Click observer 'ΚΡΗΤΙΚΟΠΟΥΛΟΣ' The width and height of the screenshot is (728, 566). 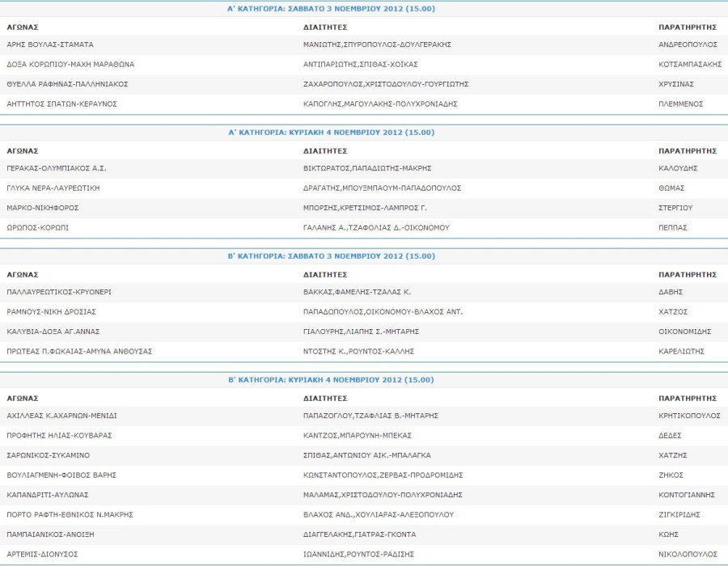(x=689, y=416)
